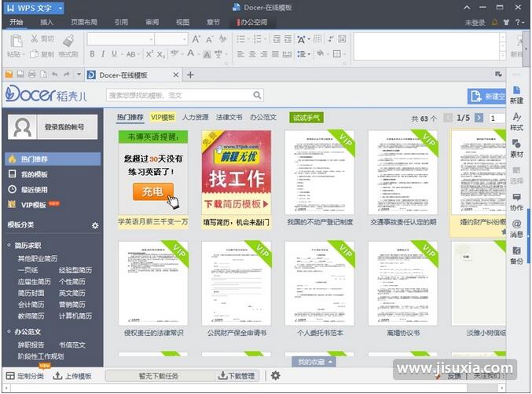Select VIP模板 category tab
The image size is (532, 394).
coord(163,117)
